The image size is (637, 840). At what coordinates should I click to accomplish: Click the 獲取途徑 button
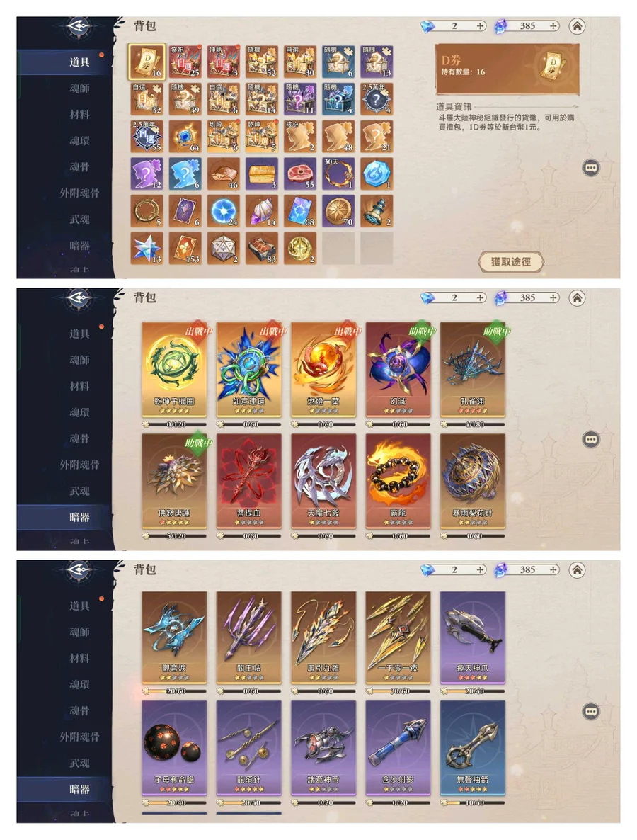click(511, 261)
